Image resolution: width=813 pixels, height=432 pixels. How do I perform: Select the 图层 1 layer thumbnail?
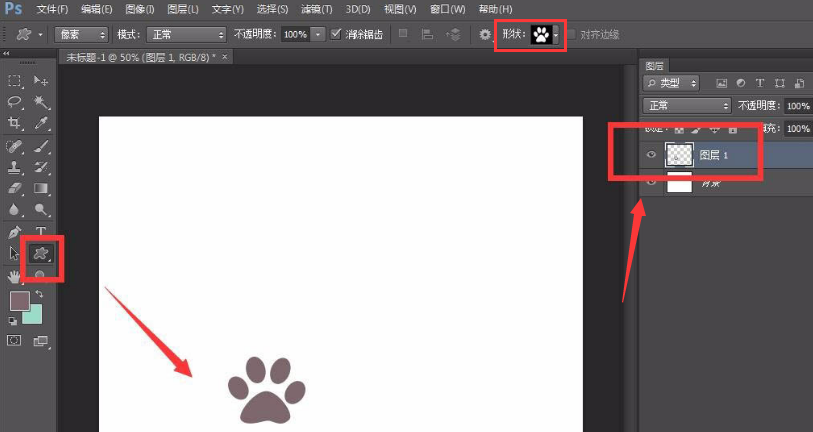(x=679, y=155)
